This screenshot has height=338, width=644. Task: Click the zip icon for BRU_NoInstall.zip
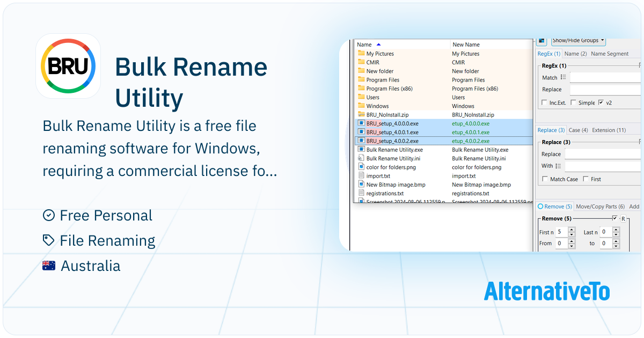tap(361, 115)
